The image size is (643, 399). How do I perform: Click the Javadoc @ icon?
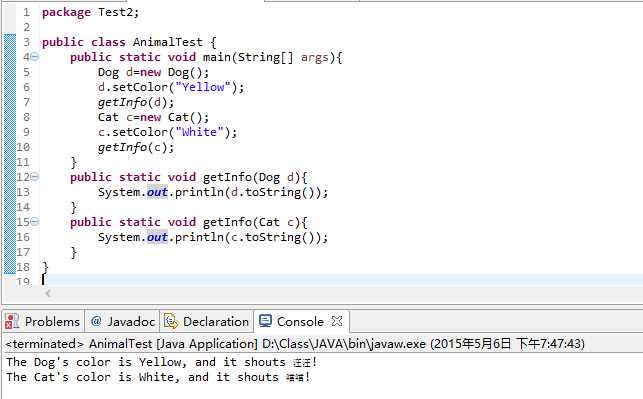96,321
